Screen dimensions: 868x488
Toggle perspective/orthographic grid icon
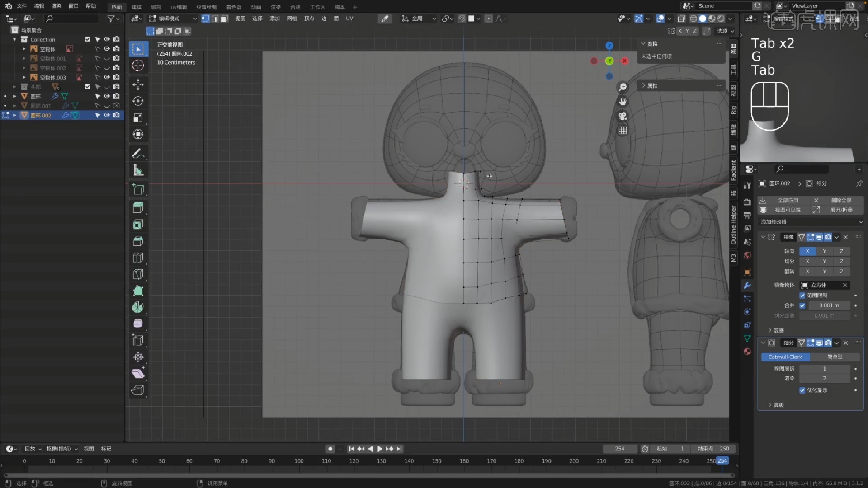(623, 131)
